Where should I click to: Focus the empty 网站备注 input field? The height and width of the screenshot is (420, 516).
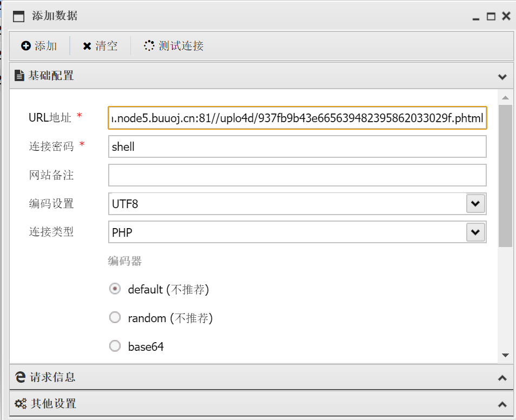click(297, 175)
